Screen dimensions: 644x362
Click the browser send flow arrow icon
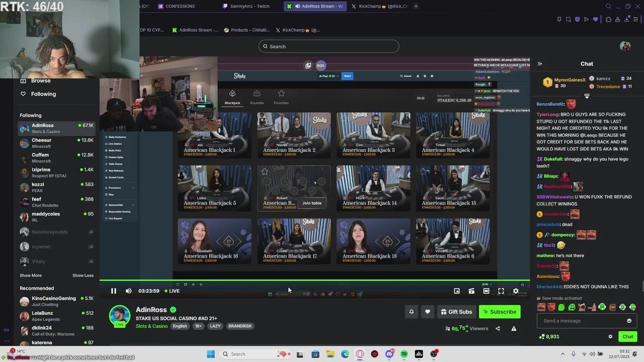[x=586, y=20]
